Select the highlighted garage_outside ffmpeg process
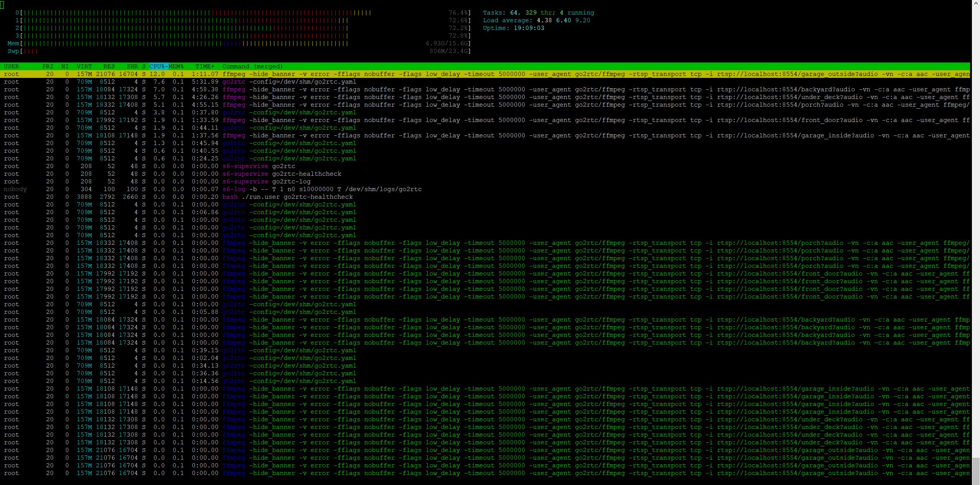This screenshot has width=980, height=485. point(268,74)
